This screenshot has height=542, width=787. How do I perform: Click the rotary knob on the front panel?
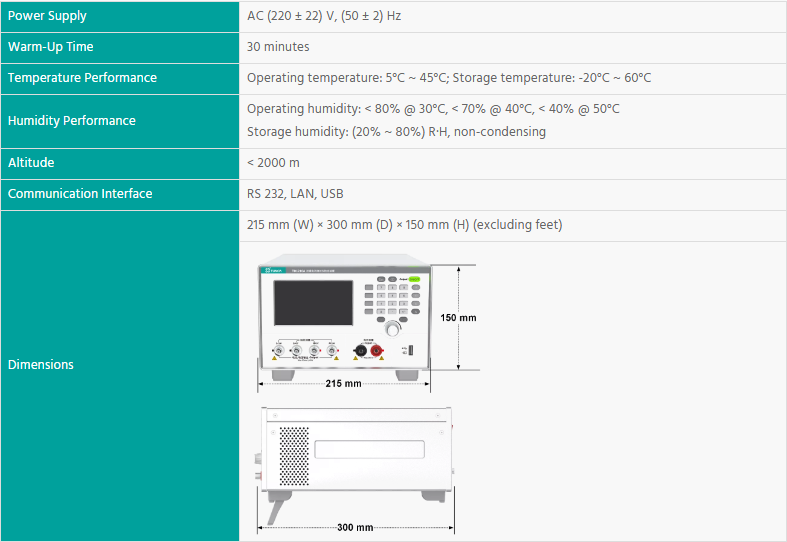pyautogui.click(x=392, y=327)
